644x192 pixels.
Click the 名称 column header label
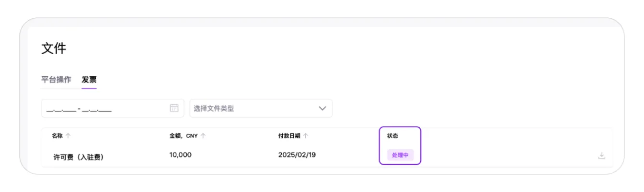(x=57, y=136)
